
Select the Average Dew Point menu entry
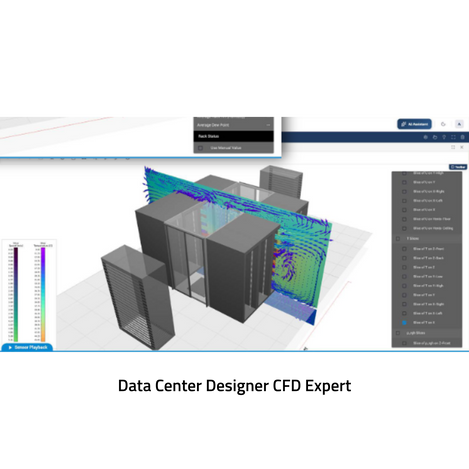pyautogui.click(x=234, y=125)
